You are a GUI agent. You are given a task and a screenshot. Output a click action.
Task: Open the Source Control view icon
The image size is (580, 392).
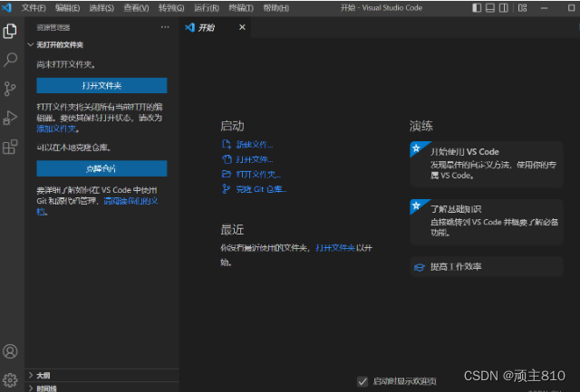[10, 89]
